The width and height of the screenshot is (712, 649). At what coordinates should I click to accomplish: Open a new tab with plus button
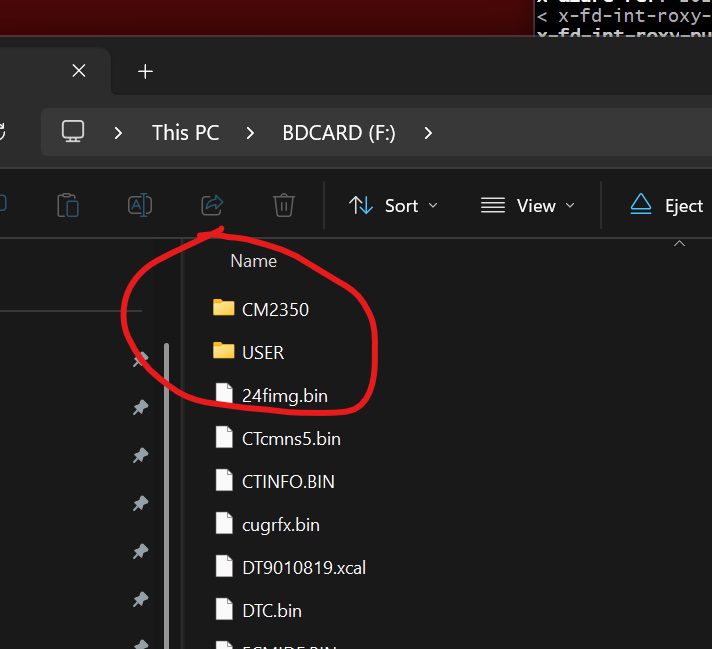click(145, 71)
